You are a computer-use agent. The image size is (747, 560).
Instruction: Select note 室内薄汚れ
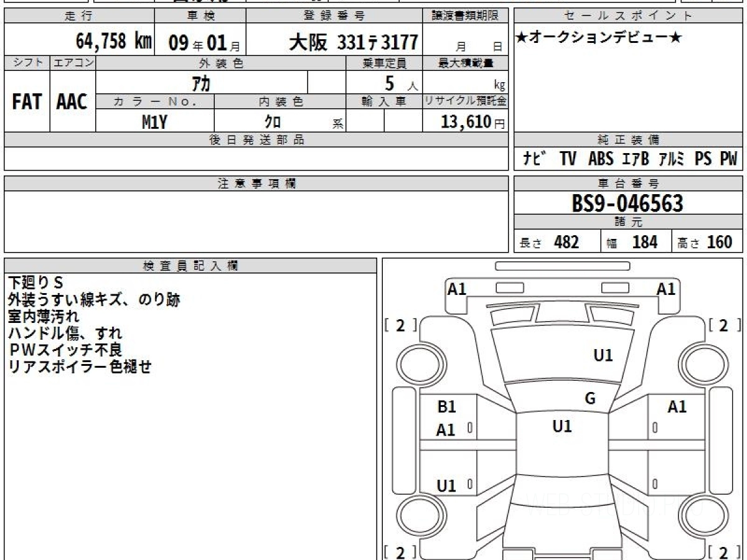pos(44,317)
